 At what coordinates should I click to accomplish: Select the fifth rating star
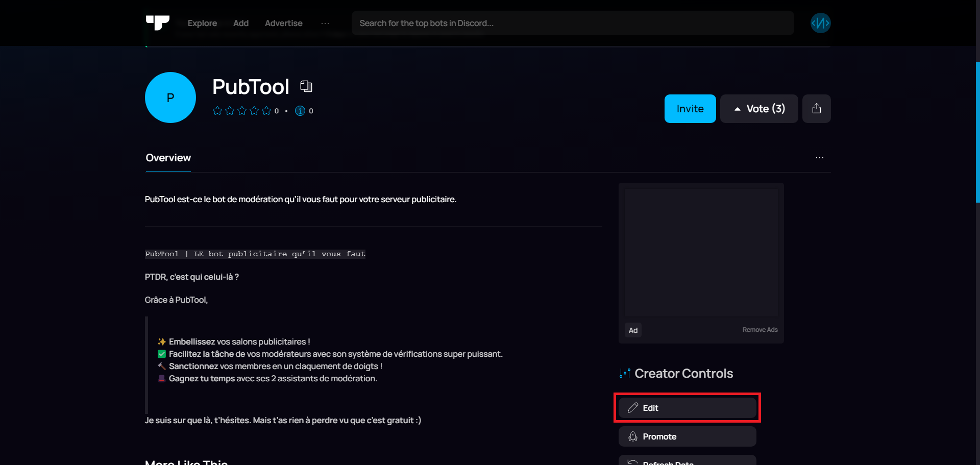coord(266,111)
